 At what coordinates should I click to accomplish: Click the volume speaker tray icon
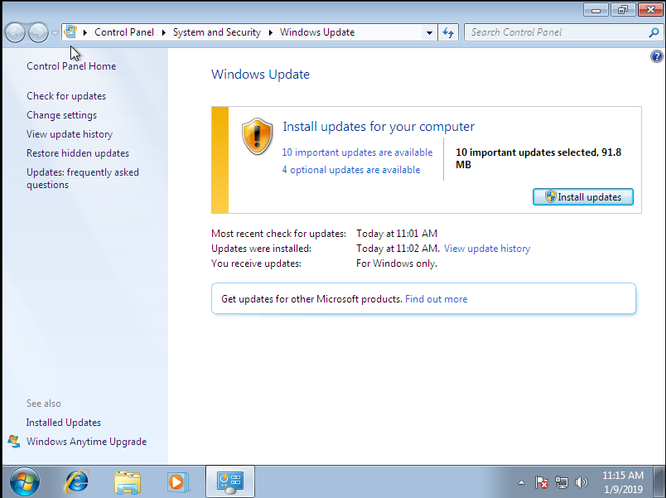581,482
